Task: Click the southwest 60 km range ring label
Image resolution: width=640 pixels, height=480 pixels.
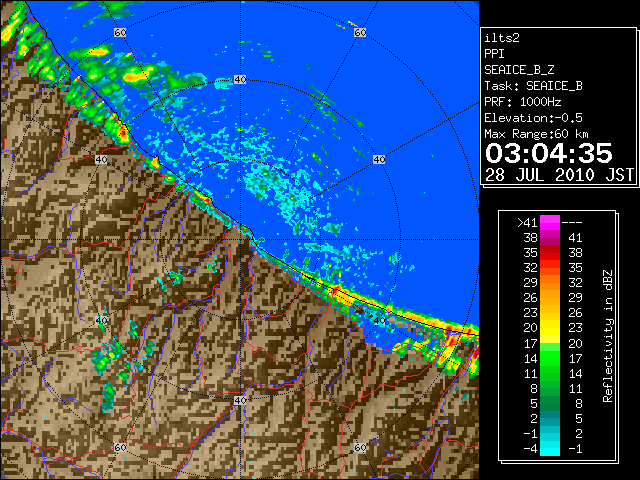Action: coord(120,448)
